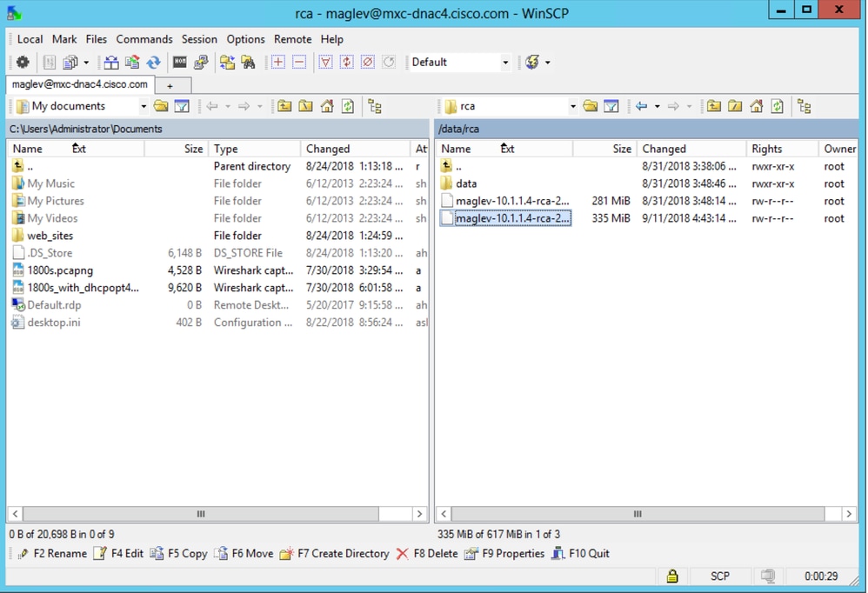Image resolution: width=868 pixels, height=593 pixels.
Task: Click local Open Directory folder icon
Action: tap(161, 106)
